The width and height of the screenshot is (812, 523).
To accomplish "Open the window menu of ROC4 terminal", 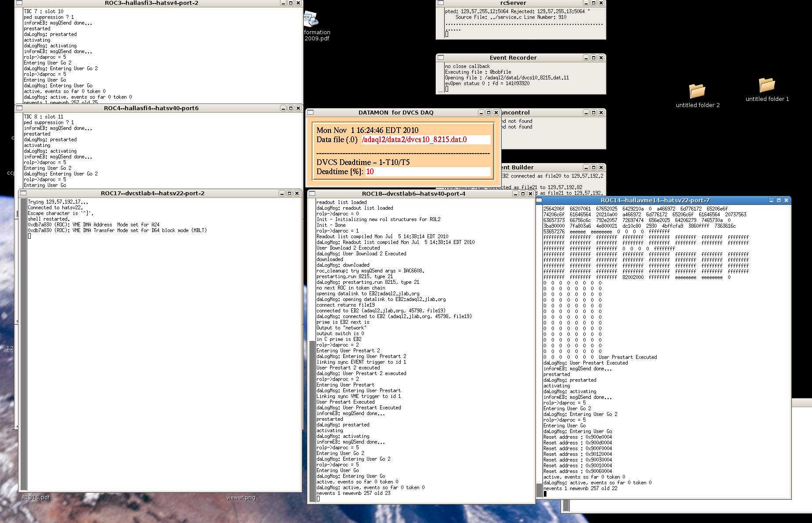I will pyautogui.click(x=19, y=108).
